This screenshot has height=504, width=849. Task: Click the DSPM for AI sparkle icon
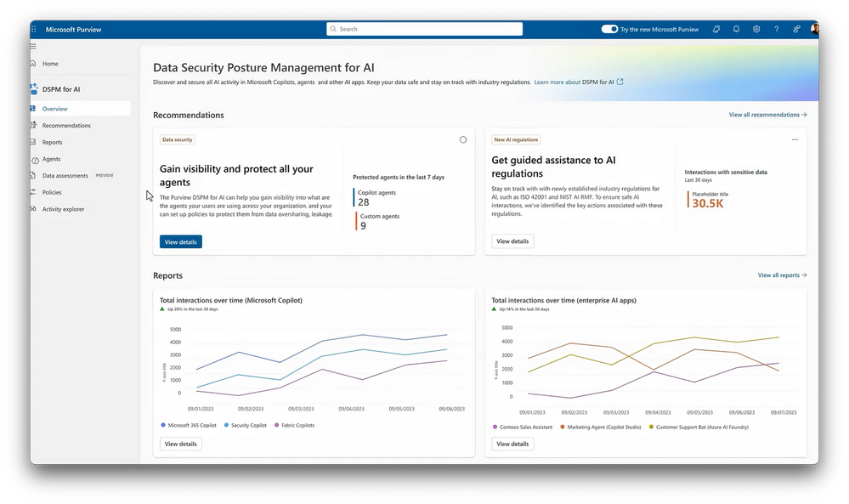tap(34, 88)
